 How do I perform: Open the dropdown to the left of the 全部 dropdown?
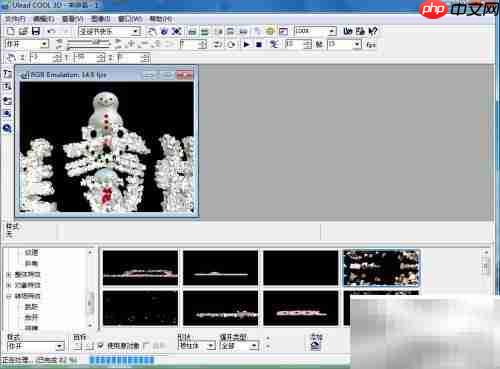pyautogui.click(x=197, y=346)
